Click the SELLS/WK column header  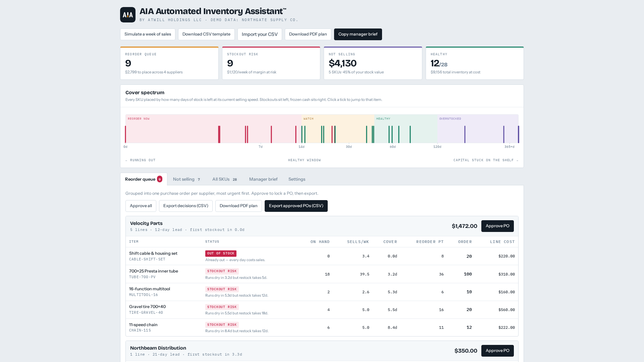(x=358, y=242)
